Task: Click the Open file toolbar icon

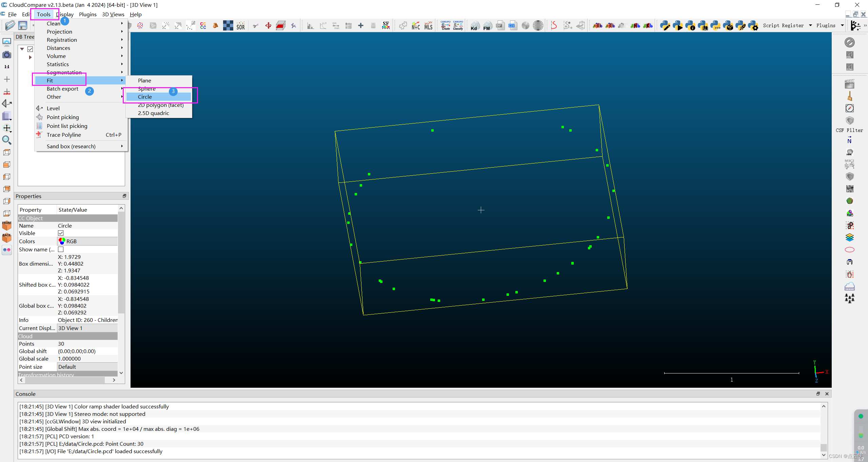Action: (10, 25)
